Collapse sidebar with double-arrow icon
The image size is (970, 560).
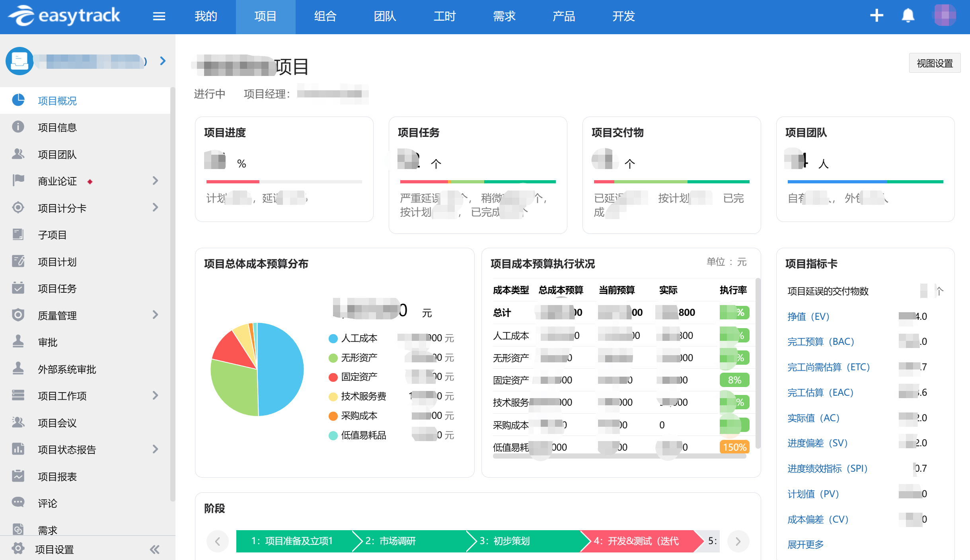[155, 549]
